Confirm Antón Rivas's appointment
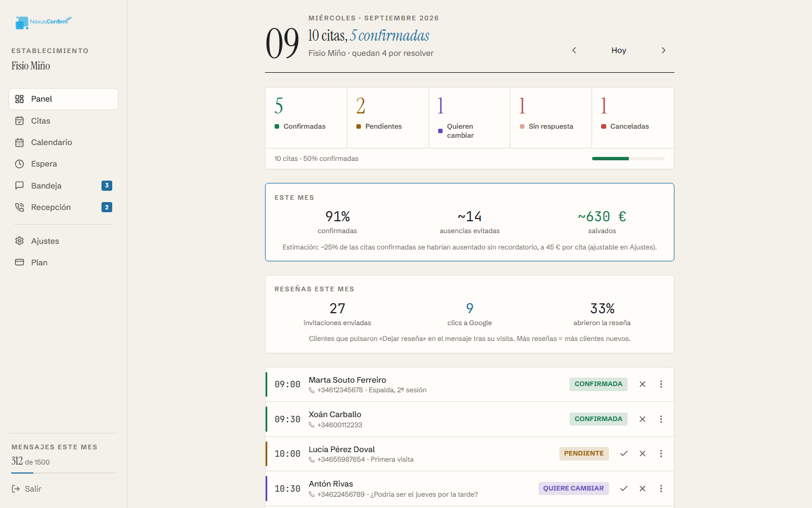This screenshot has height=508, width=812. pyautogui.click(x=624, y=489)
